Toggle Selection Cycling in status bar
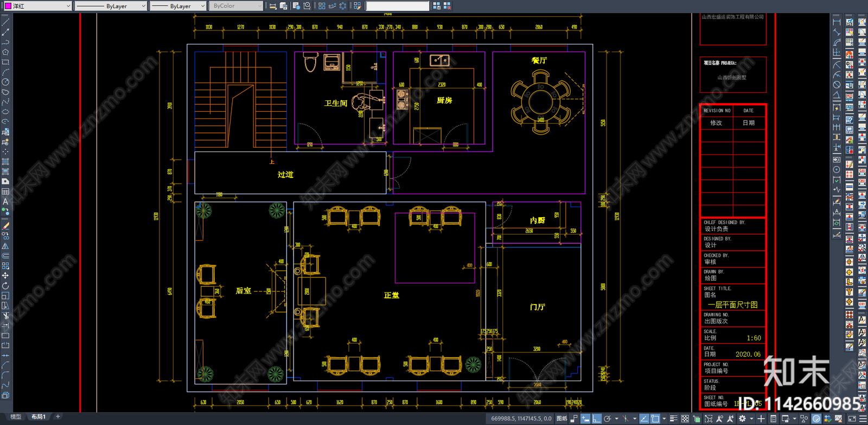This screenshot has height=425, width=868. (x=697, y=418)
